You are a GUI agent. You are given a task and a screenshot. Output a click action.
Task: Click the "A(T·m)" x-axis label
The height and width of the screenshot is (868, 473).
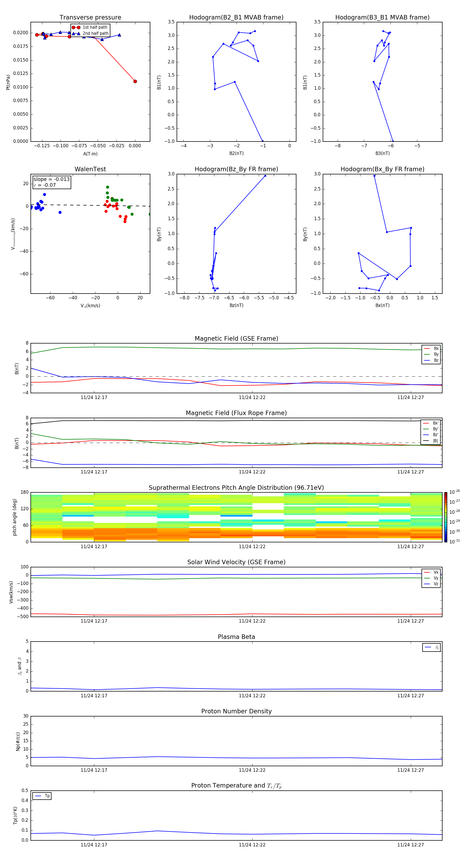click(90, 154)
